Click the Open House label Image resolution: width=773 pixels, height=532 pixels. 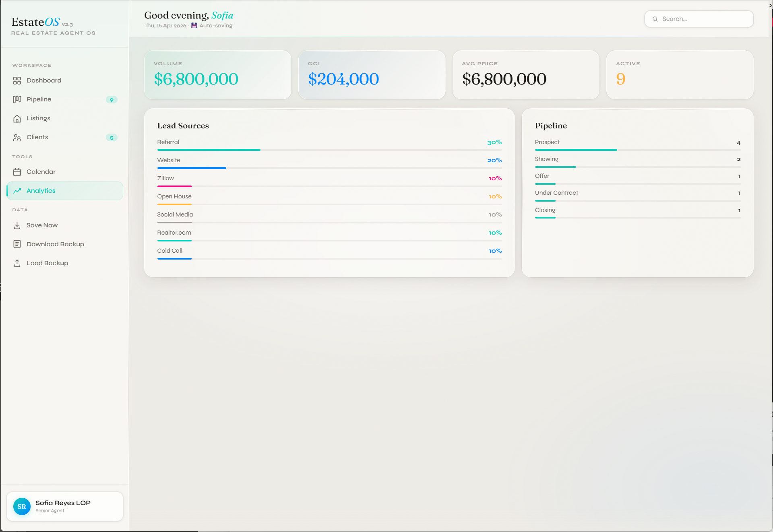[x=174, y=196]
